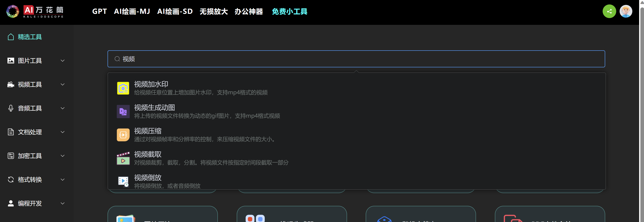Open 格式转换 sidebar category
The height and width of the screenshot is (222, 644).
click(30, 180)
